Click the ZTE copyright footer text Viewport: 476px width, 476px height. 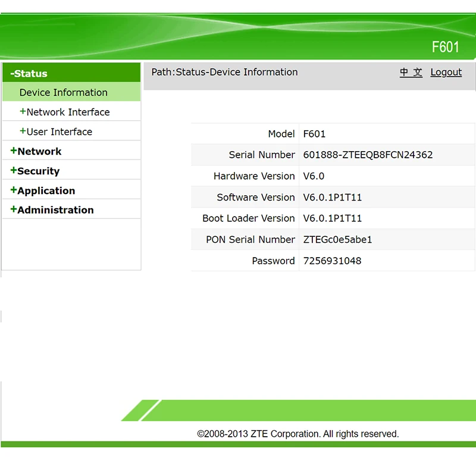tap(297, 434)
